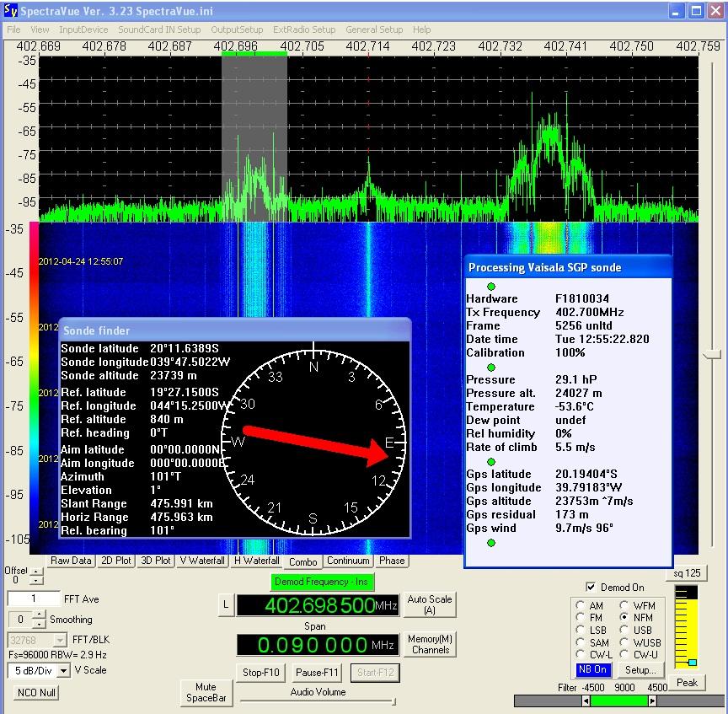
Task: Click the Peak meter button
Action: click(x=687, y=683)
